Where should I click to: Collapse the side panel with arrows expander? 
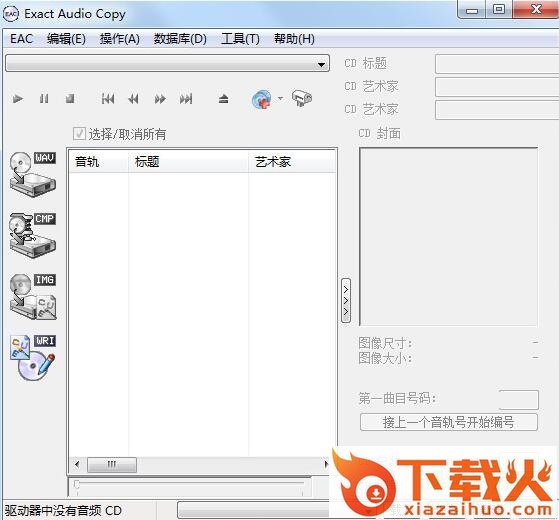point(346,300)
